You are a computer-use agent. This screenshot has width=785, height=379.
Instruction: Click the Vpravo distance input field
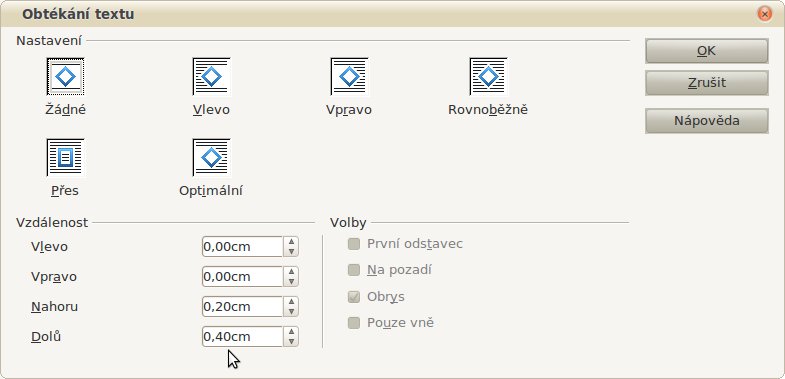(x=243, y=277)
